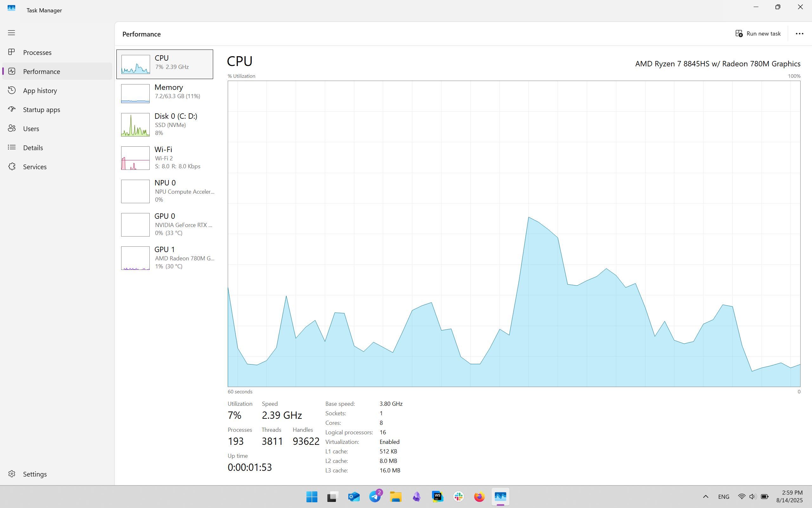Viewport: 812px width, 508px height.
Task: Click inside the CPU utilization graph
Action: click(514, 234)
